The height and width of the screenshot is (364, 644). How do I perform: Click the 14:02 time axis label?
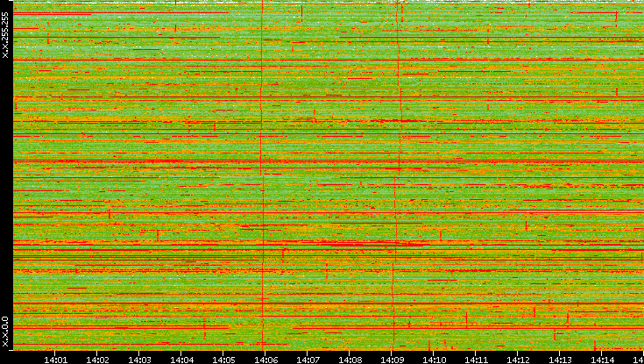click(97, 360)
